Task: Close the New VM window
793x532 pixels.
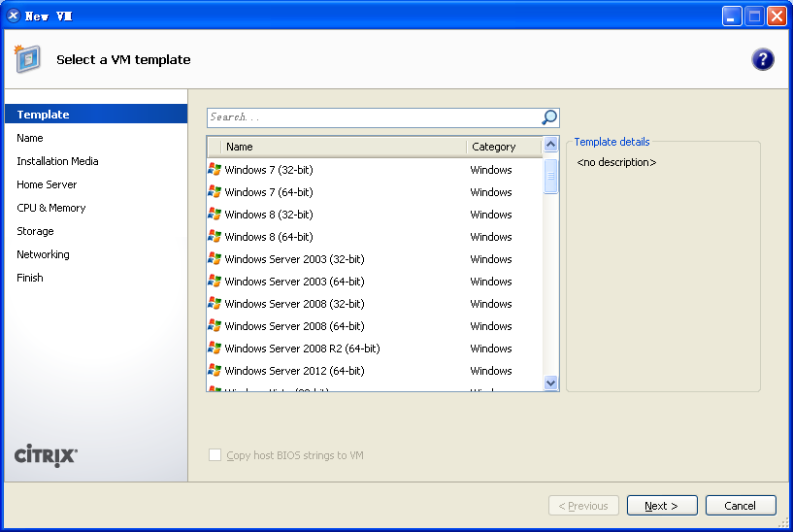Action: click(776, 17)
